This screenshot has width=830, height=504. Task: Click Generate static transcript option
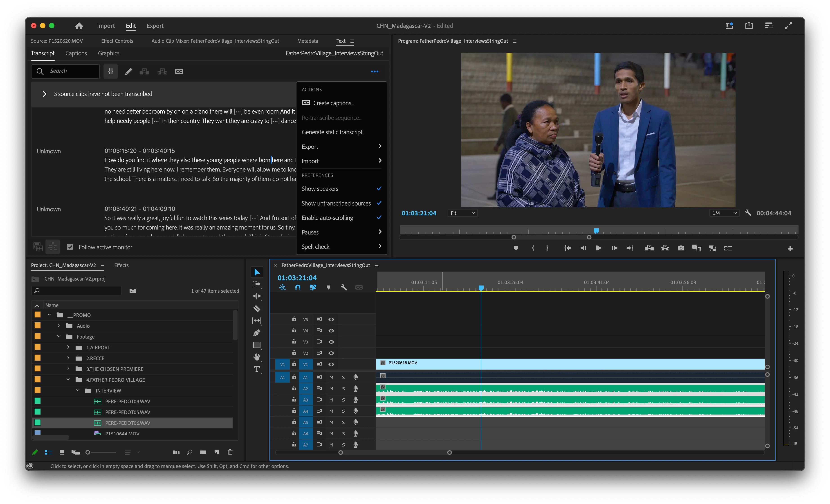(x=333, y=132)
